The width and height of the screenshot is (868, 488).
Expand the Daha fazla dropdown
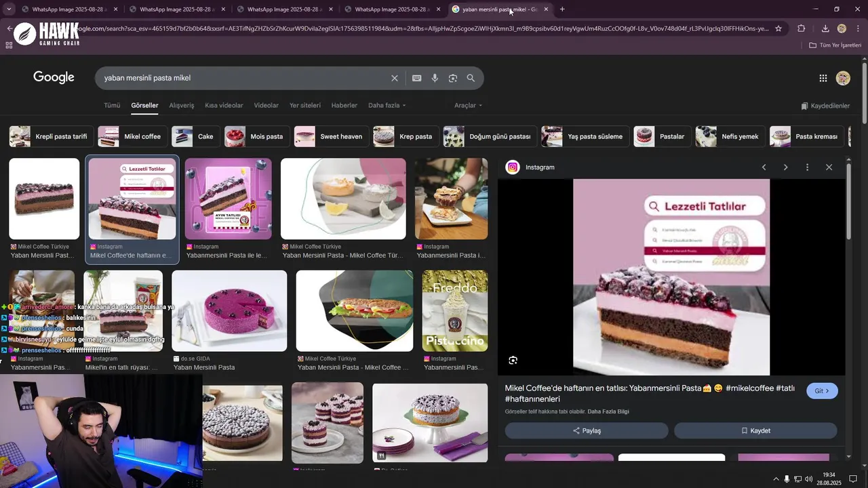point(387,106)
